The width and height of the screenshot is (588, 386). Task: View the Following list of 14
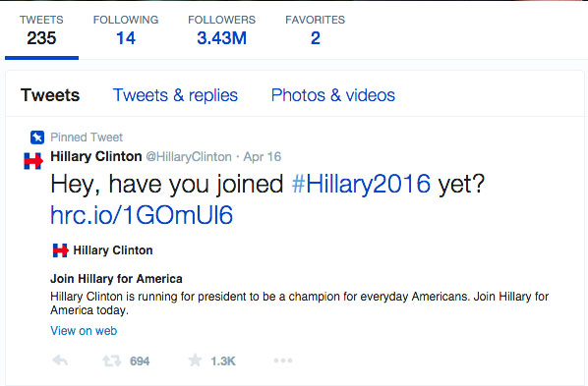[126, 30]
